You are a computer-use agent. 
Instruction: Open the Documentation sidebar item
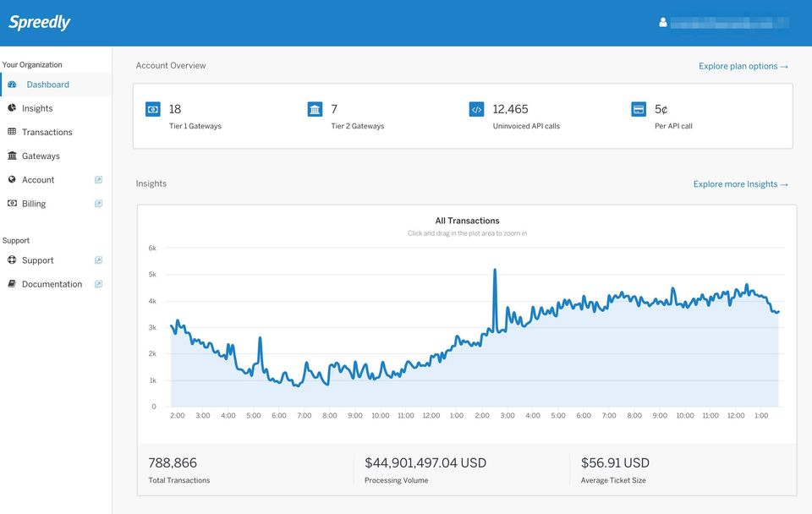tap(52, 284)
